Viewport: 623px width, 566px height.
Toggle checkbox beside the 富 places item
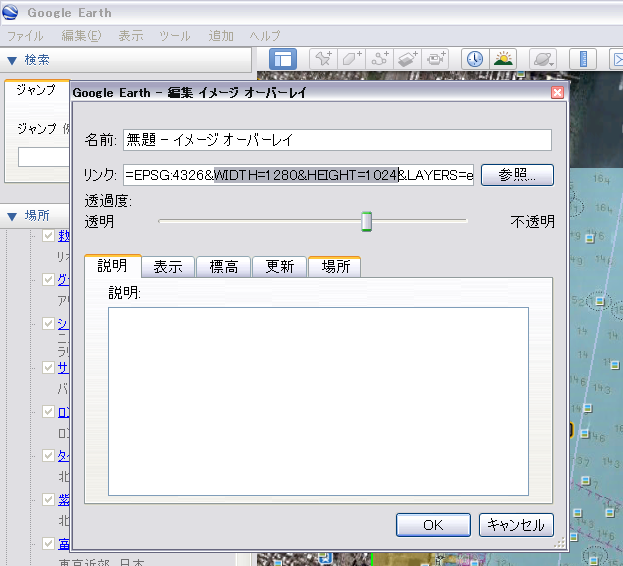point(48,543)
